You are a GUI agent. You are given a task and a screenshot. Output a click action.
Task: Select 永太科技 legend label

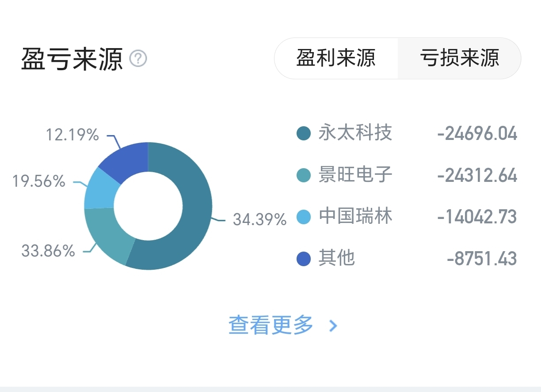(355, 133)
